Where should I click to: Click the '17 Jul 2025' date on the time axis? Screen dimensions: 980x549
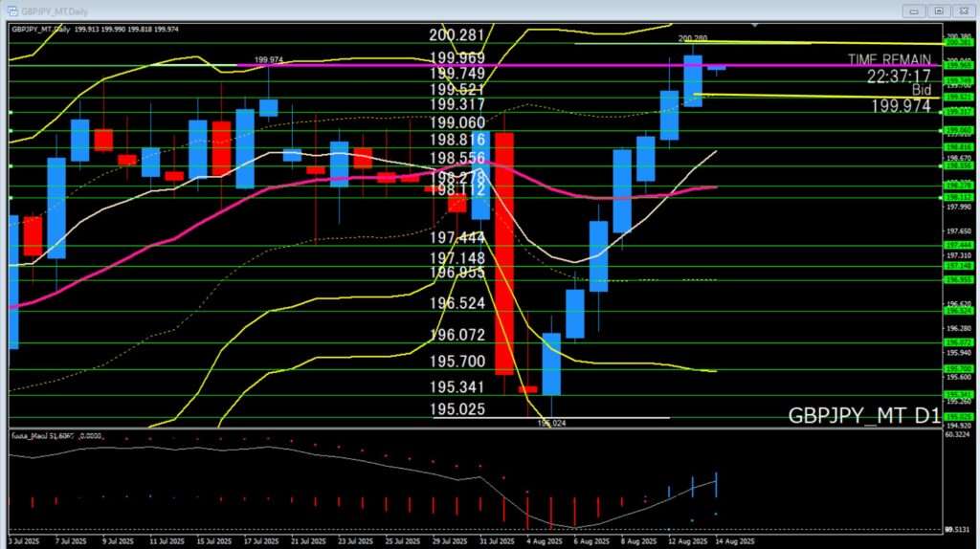tap(260, 541)
